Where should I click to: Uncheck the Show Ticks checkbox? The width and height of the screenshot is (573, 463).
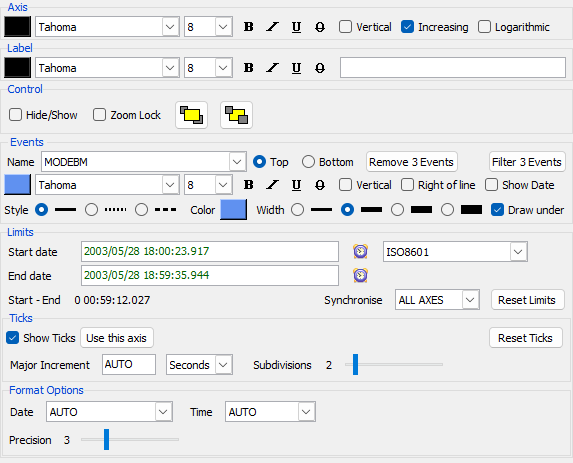[12, 338]
